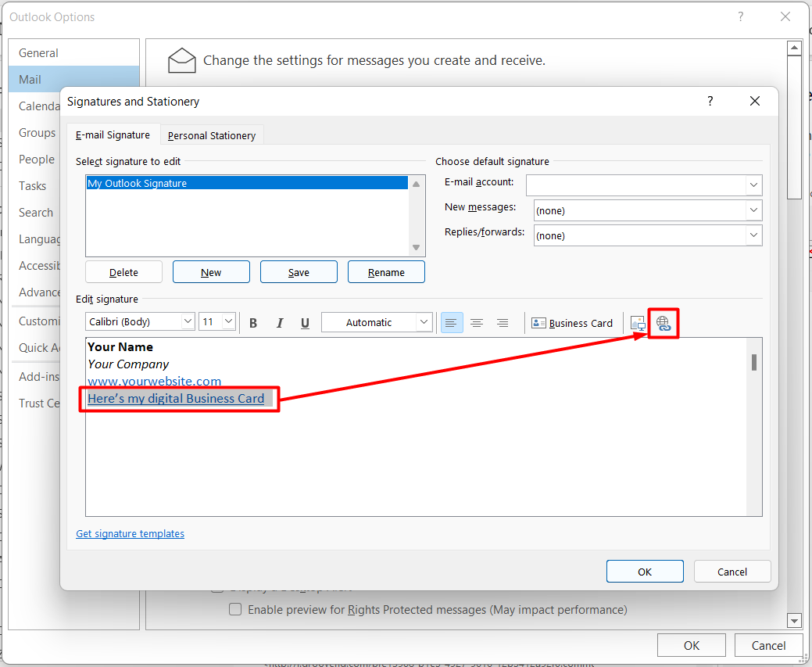Click inside the font size 11 field

click(x=210, y=321)
